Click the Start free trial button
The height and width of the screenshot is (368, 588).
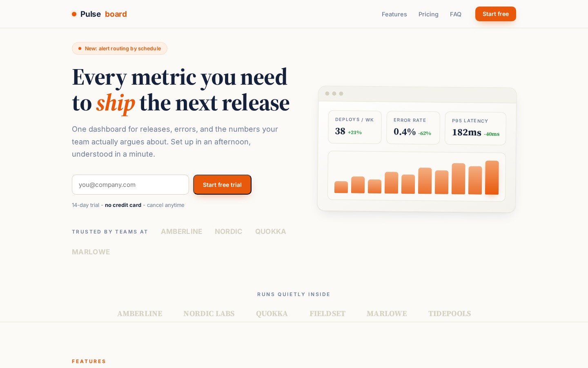[x=222, y=185]
